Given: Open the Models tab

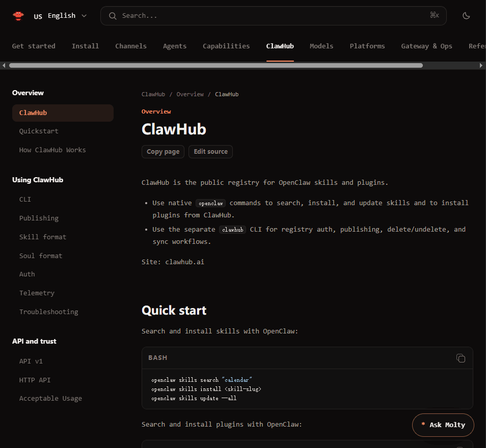Looking at the screenshot, I should (x=321, y=46).
